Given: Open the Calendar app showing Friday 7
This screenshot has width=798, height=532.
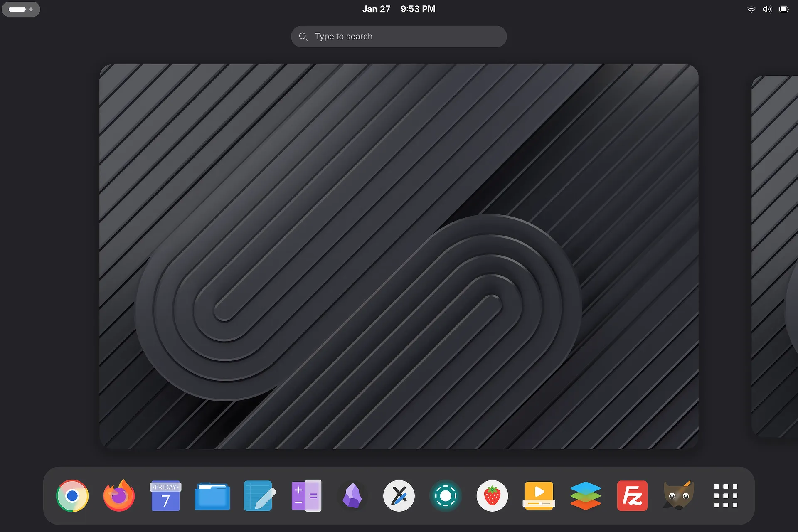Looking at the screenshot, I should click(x=165, y=495).
